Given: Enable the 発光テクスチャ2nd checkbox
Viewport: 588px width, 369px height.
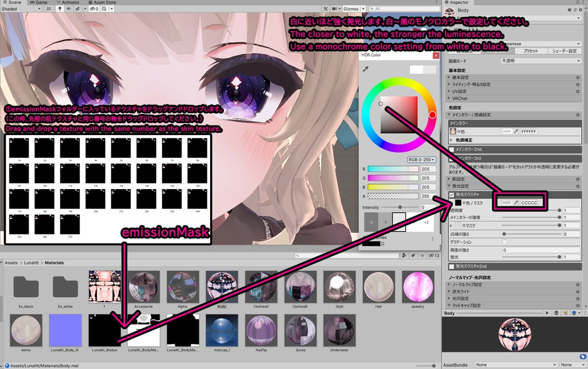Looking at the screenshot, I should point(452,266).
